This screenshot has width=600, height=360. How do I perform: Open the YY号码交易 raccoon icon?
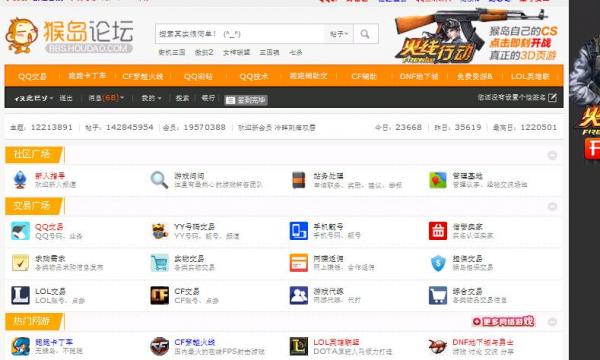tap(160, 231)
